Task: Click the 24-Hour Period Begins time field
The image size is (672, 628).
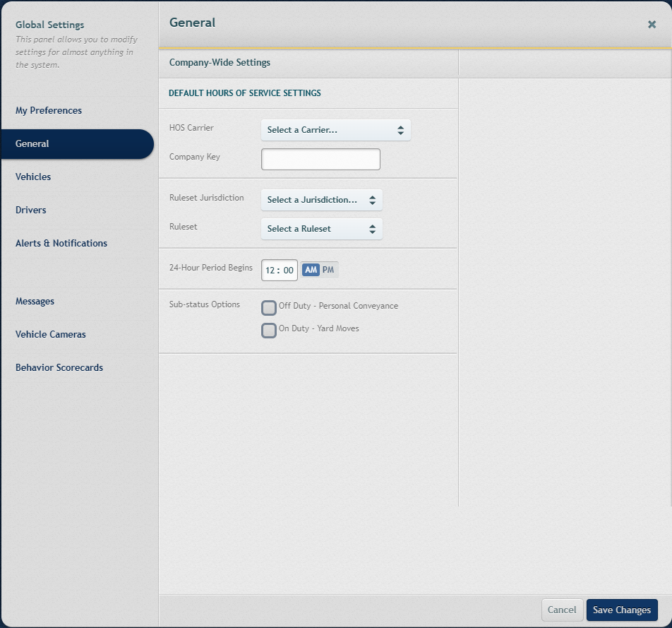Action: pyautogui.click(x=279, y=269)
